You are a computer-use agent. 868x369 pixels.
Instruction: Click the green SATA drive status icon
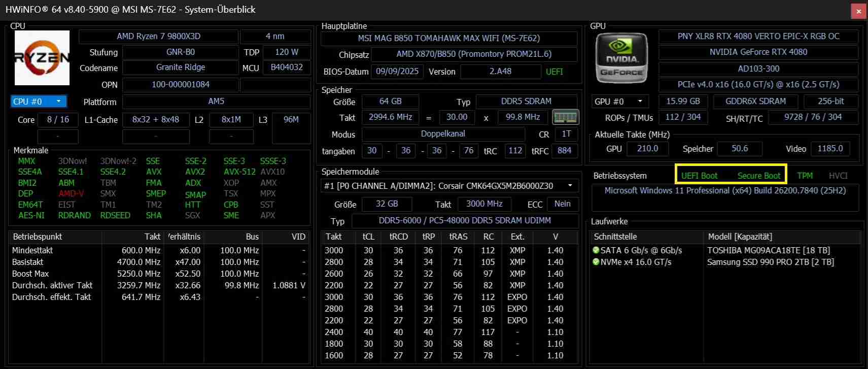point(596,250)
